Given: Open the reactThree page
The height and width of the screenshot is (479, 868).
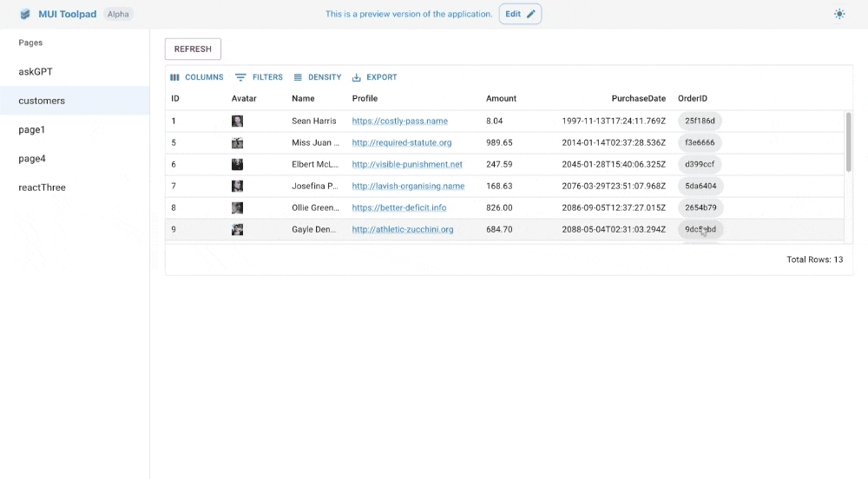Looking at the screenshot, I should point(42,187).
